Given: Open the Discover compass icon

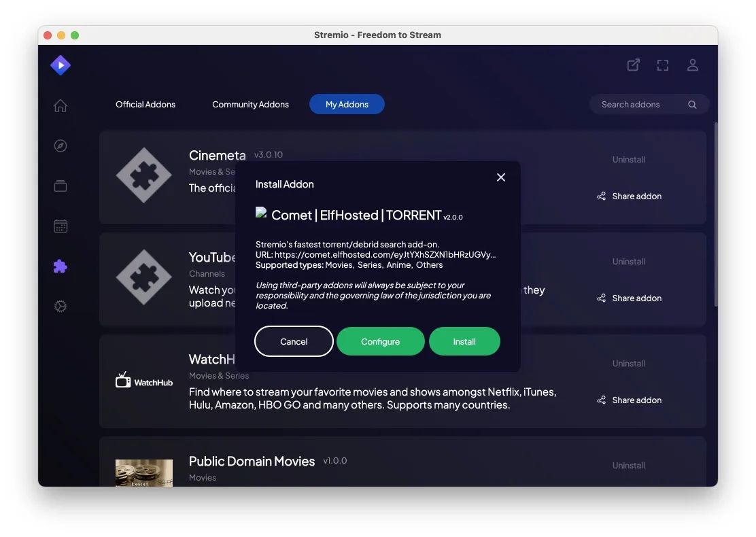Looking at the screenshot, I should point(61,146).
